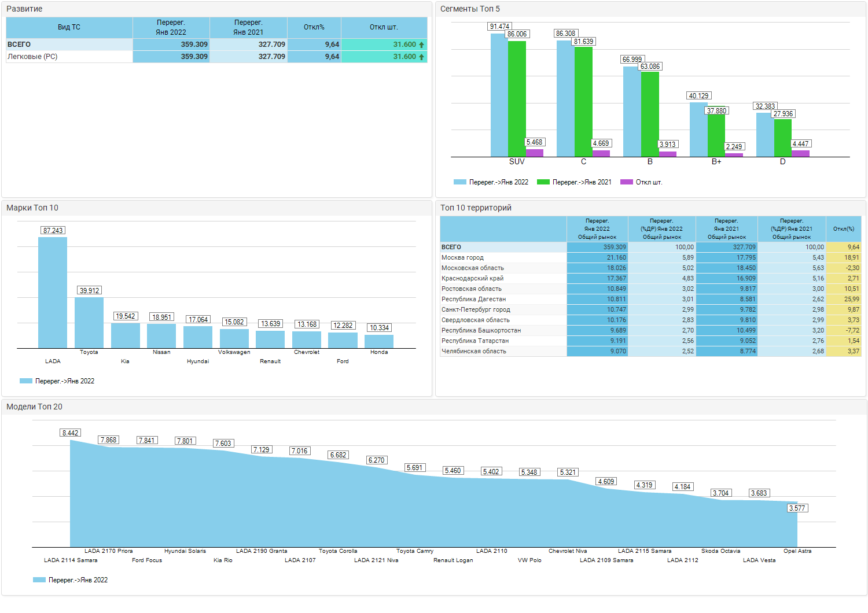Screen dimensions: 868x613
Task: Click the 21.160 cell for Москва город
Action: 598,258
